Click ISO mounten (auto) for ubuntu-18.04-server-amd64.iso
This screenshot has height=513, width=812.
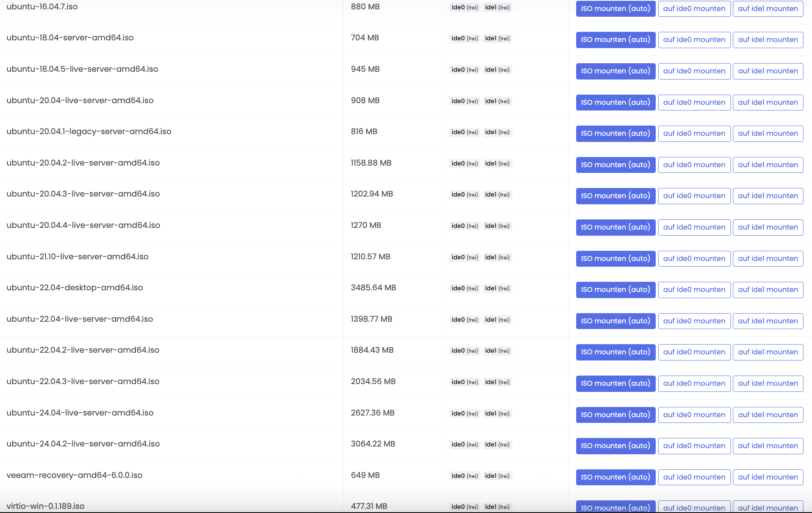pyautogui.click(x=615, y=40)
